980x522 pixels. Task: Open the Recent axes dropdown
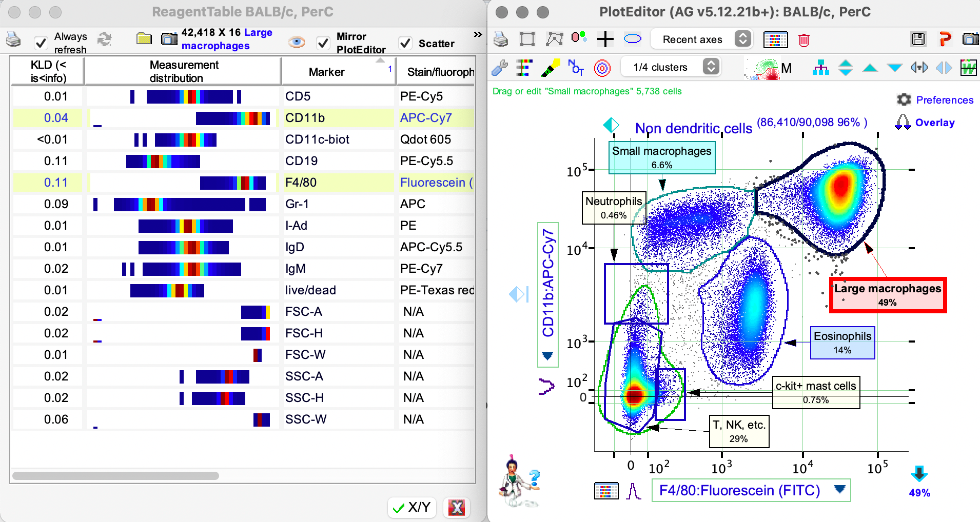701,39
